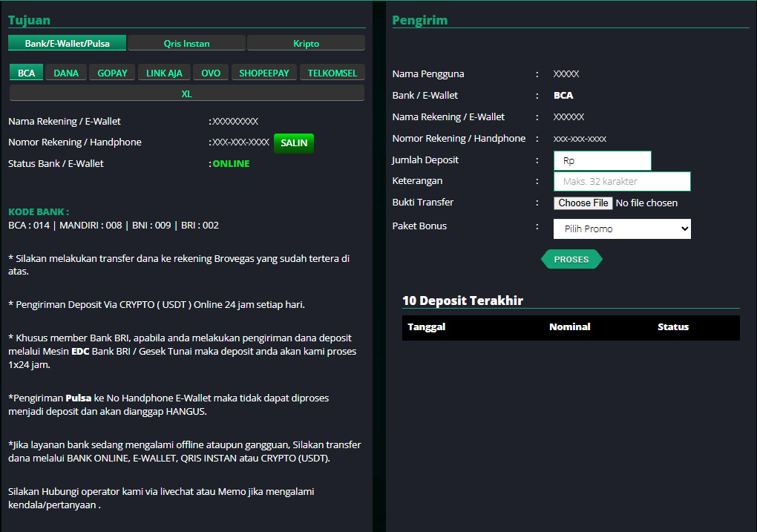Click the Tujuan section heading
This screenshot has height=532, width=757.
(x=29, y=20)
